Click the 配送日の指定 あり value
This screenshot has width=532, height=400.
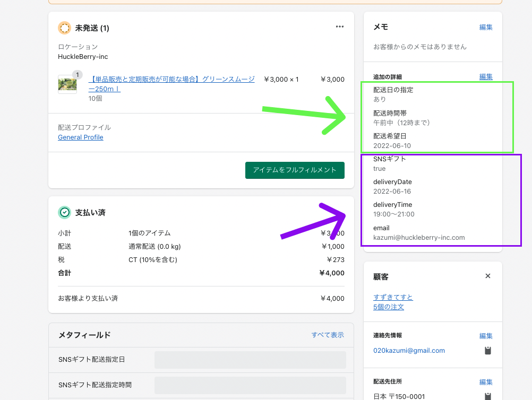(380, 99)
